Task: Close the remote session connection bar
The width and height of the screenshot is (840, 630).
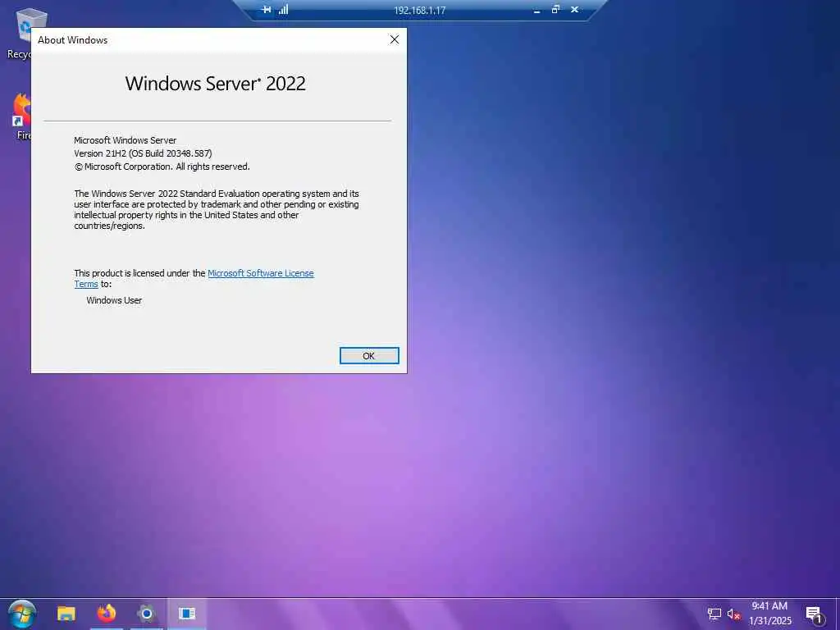Action: [x=574, y=9]
